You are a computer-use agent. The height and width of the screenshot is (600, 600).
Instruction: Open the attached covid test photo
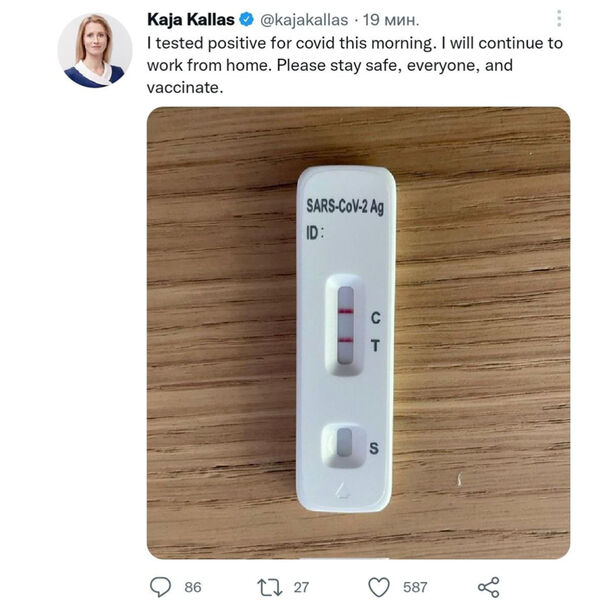359,333
